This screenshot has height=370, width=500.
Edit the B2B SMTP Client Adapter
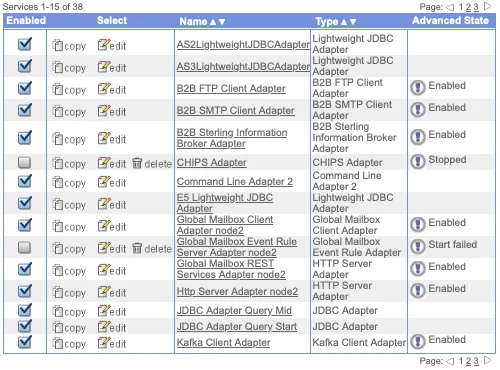coord(112,111)
